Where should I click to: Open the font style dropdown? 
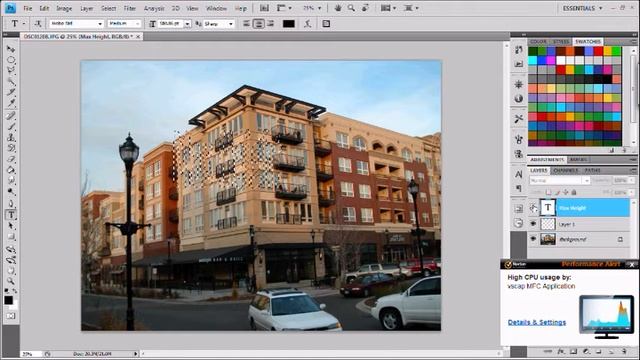[x=138, y=24]
